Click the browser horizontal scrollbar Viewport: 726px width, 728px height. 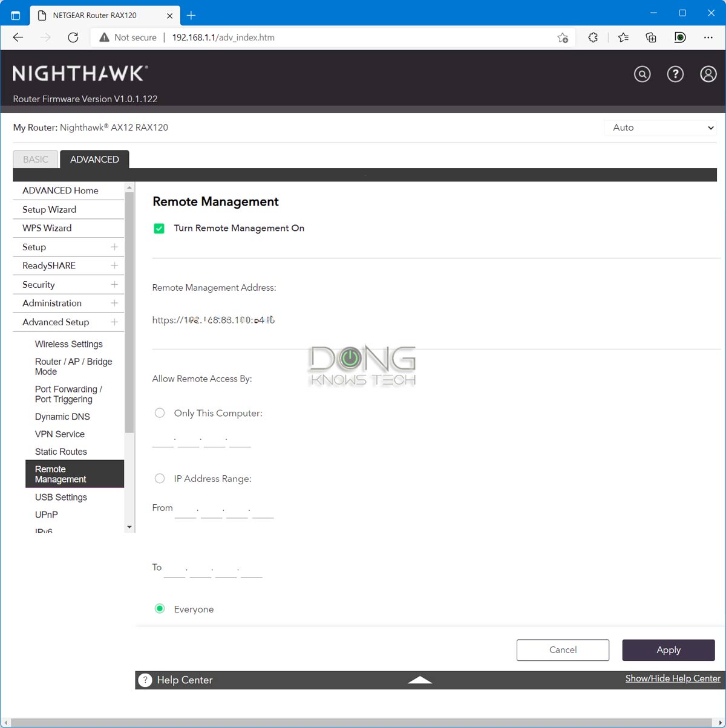click(x=362, y=723)
